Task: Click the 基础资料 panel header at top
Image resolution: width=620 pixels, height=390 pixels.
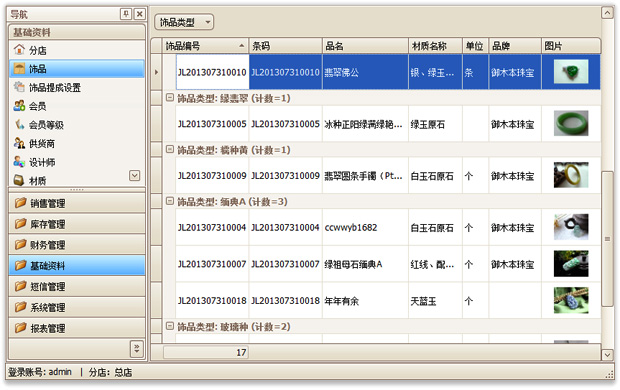Action: point(77,32)
